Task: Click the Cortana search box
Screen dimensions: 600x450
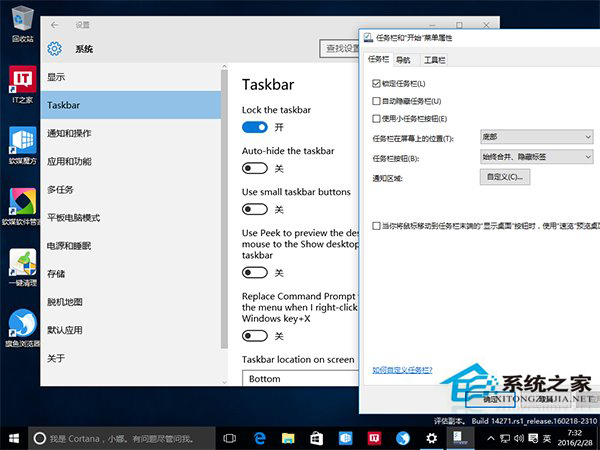Action: click(120, 438)
